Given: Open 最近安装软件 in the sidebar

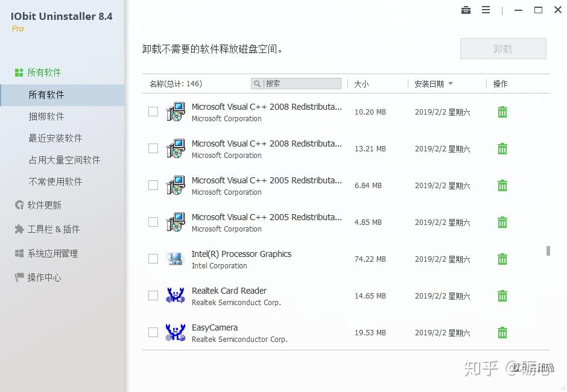Looking at the screenshot, I should pyautogui.click(x=55, y=138).
